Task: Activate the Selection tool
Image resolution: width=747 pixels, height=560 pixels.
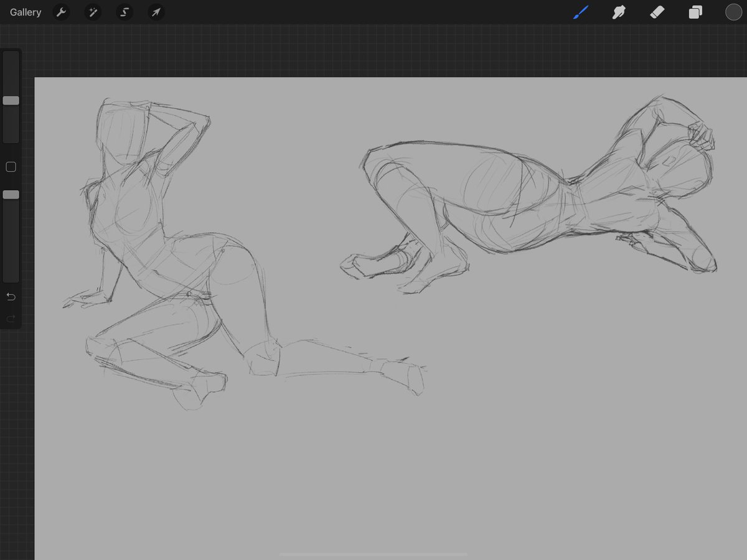Action: pyautogui.click(x=125, y=12)
